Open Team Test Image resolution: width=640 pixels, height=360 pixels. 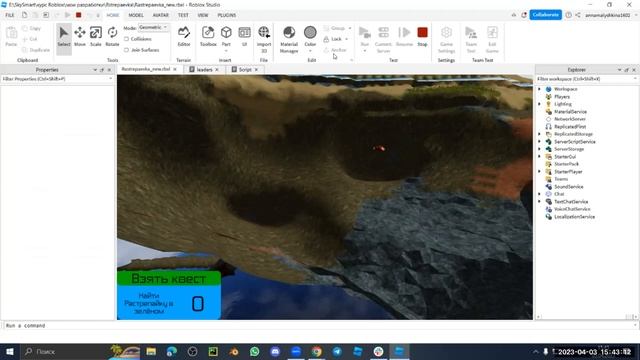(471, 39)
